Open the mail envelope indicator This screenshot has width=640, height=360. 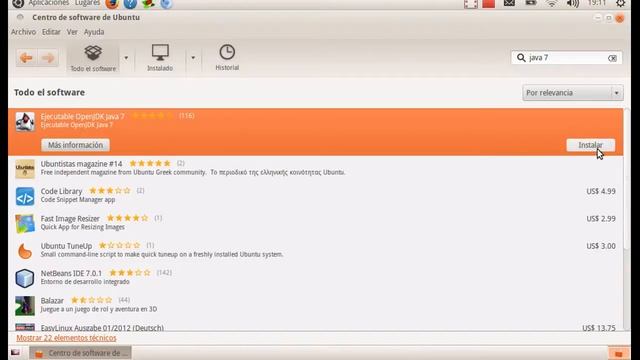(509, 4)
